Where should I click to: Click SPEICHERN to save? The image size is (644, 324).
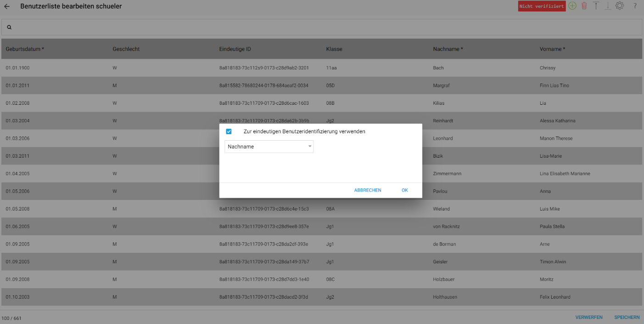(627, 318)
